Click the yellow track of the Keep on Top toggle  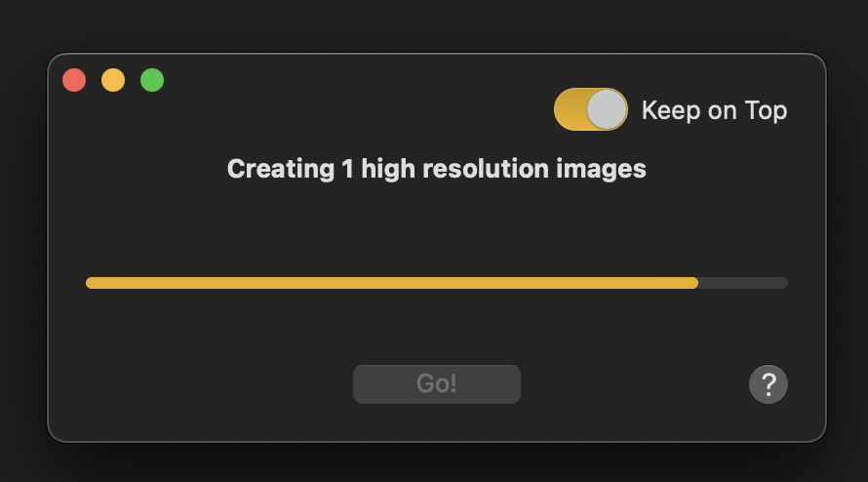tap(570, 109)
